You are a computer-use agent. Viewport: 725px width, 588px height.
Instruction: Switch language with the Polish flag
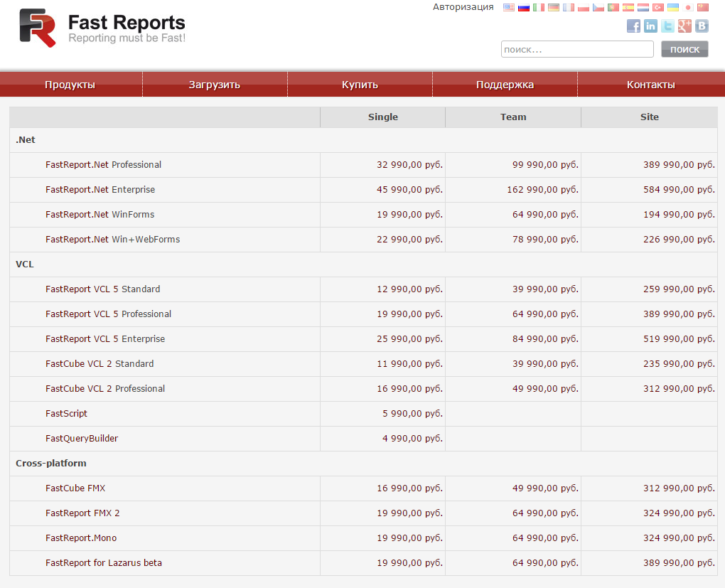(x=584, y=7)
